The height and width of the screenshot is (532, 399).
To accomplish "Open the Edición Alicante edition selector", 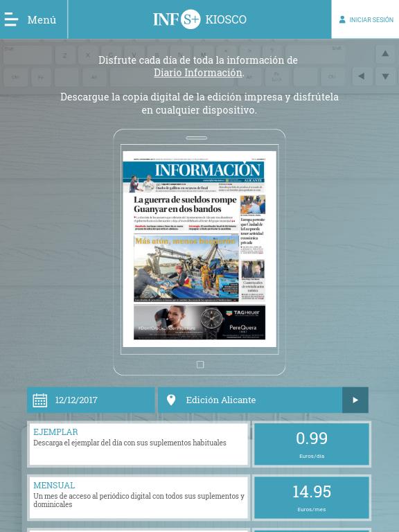I will [250, 400].
